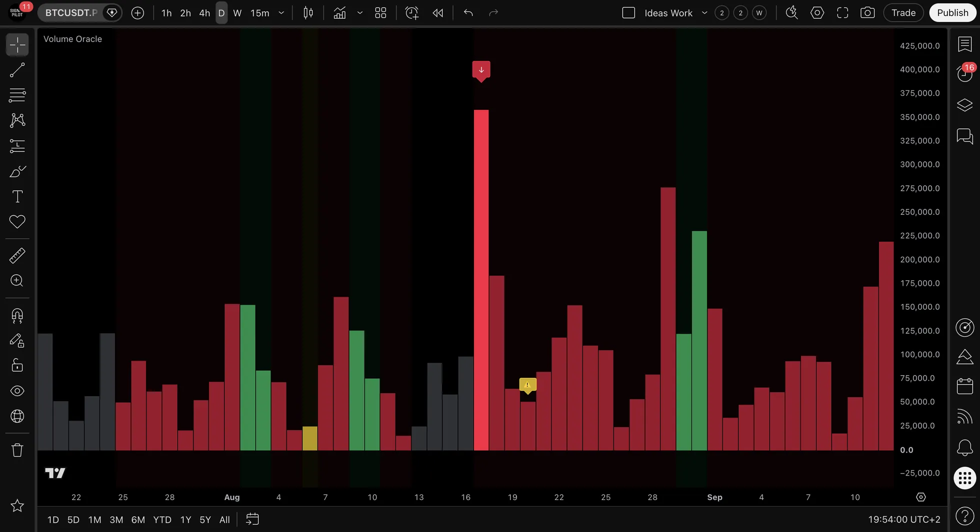This screenshot has height=532, width=980.
Task: Open the notifications bell panel
Action: coord(964,447)
